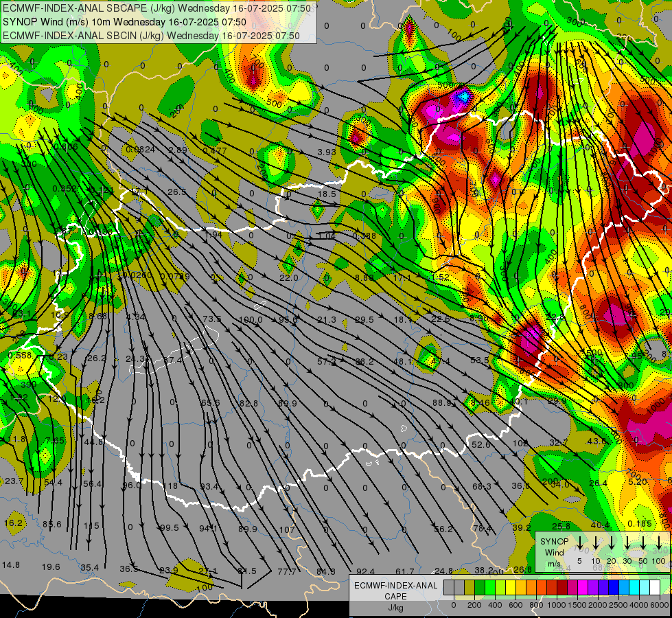Click the 1.94 value on the map

tap(213, 235)
